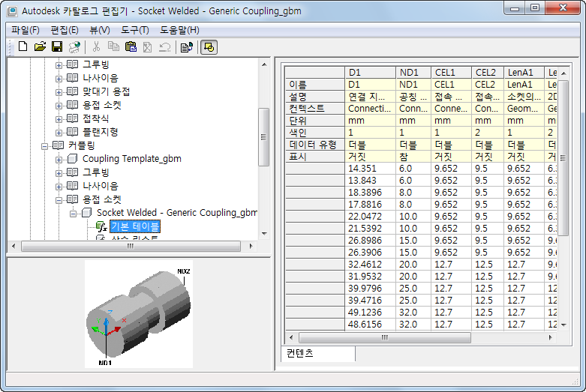Click the 데이터 유형 row header
586x392 pixels.
[314, 145]
